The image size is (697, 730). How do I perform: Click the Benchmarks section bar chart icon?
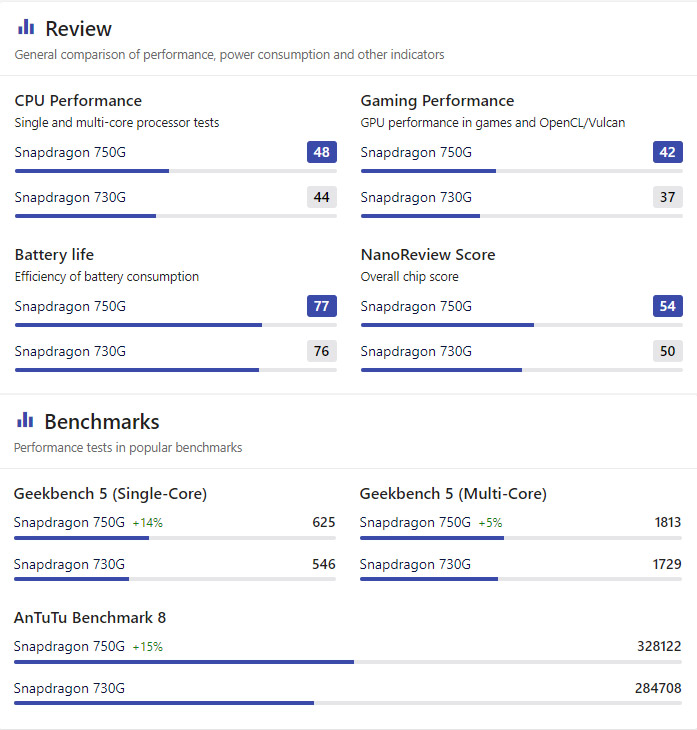(x=25, y=419)
